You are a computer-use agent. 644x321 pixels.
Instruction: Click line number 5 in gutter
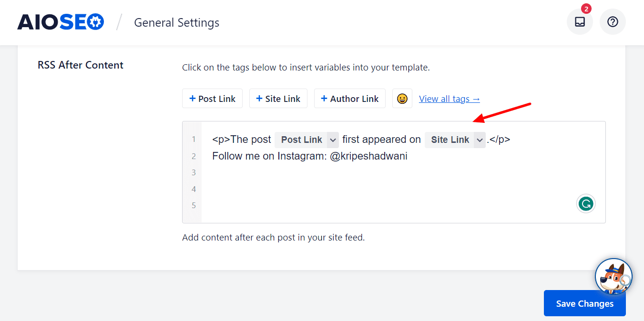(194, 206)
